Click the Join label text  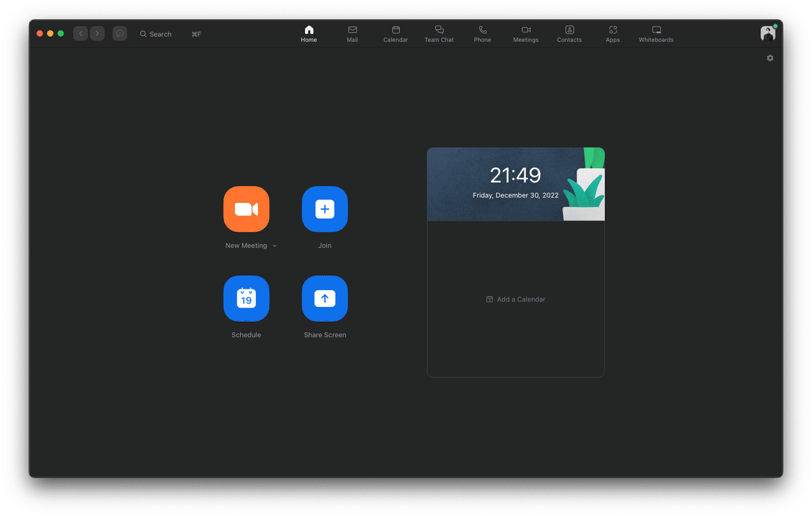pos(325,245)
